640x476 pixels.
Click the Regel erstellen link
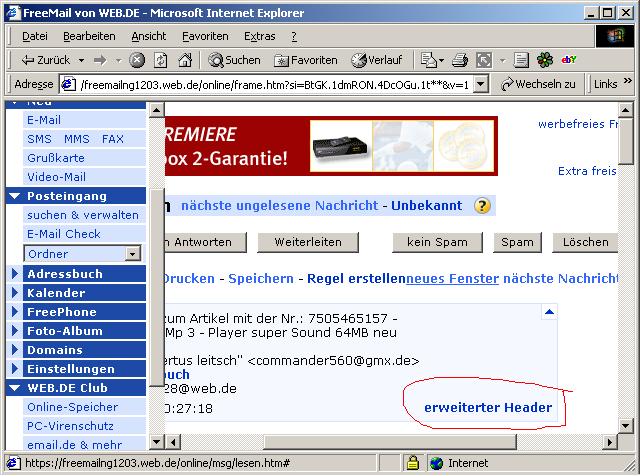click(x=356, y=279)
